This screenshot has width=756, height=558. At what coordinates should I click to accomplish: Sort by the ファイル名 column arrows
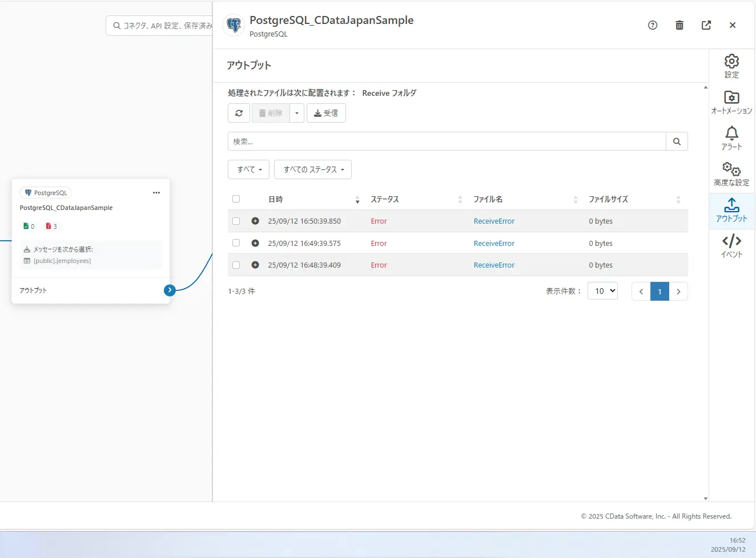pos(576,200)
